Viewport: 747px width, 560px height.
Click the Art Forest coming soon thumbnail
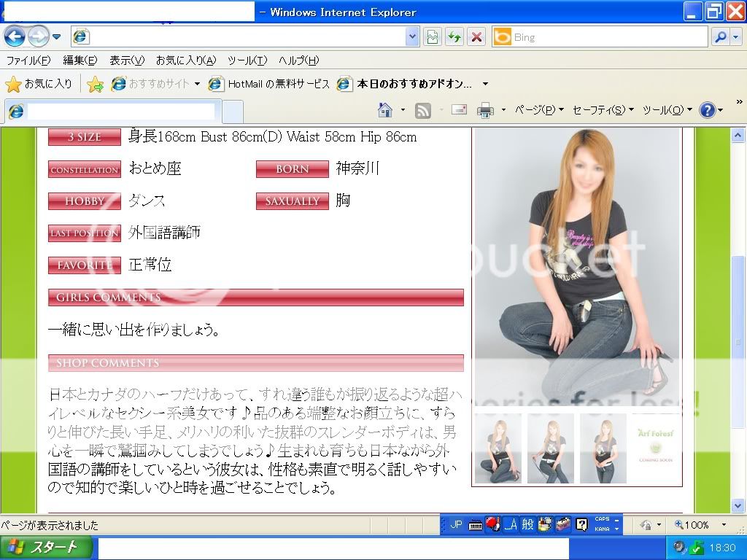coord(656,448)
